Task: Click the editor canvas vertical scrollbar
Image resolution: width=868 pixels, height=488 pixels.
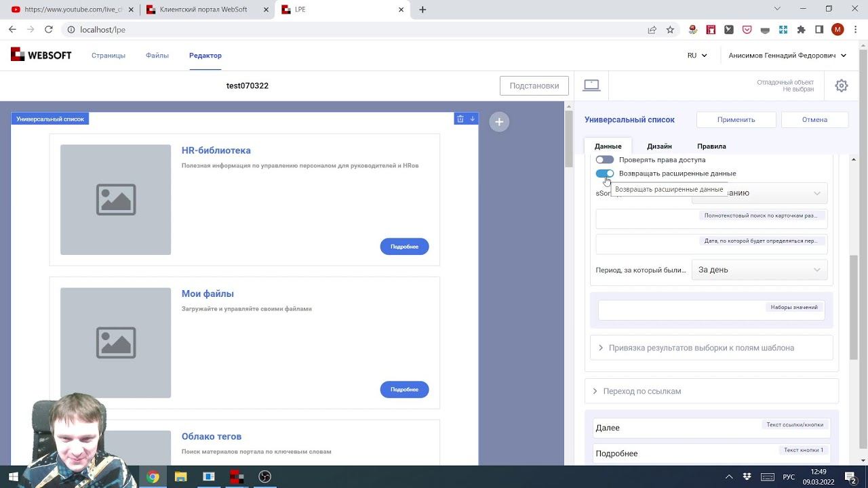Action: [569, 139]
